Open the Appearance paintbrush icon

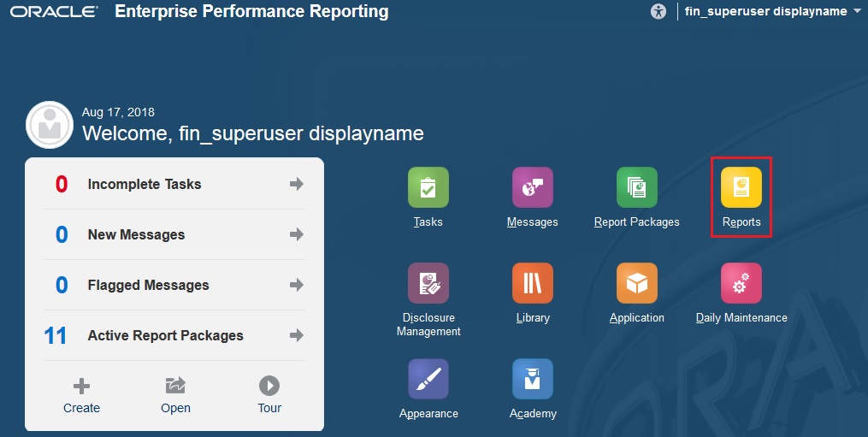coord(428,379)
